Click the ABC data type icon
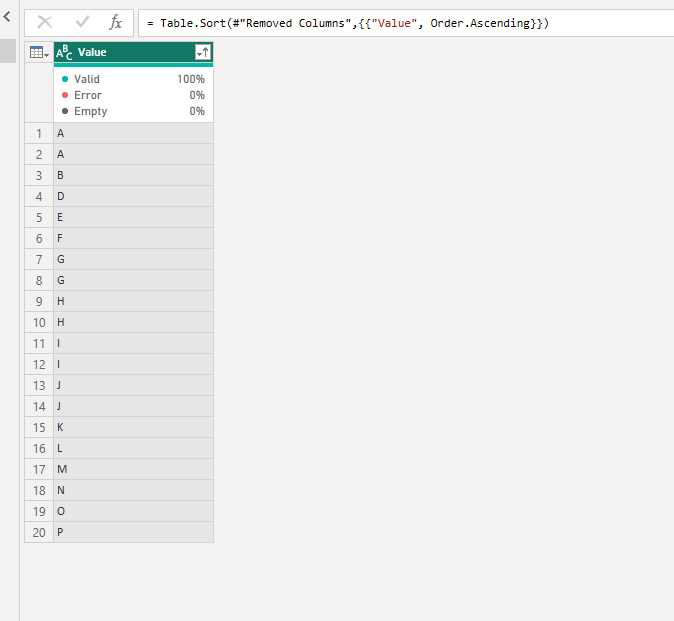 click(x=64, y=52)
